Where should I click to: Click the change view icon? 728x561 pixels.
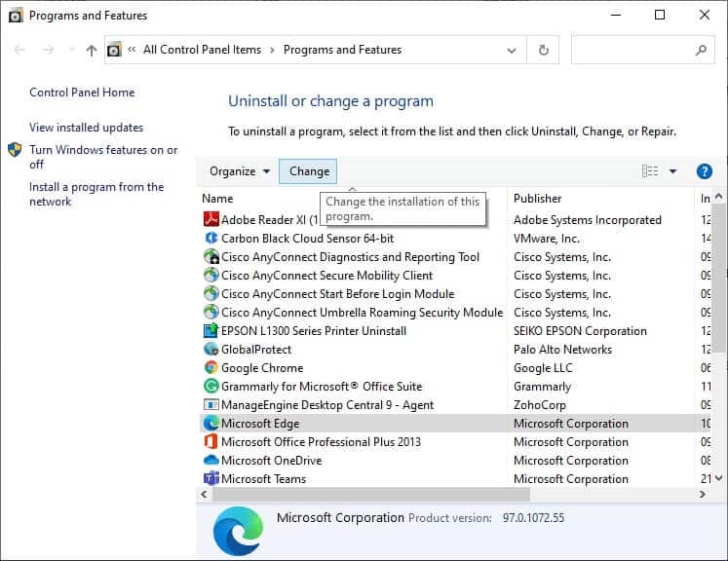[x=650, y=171]
